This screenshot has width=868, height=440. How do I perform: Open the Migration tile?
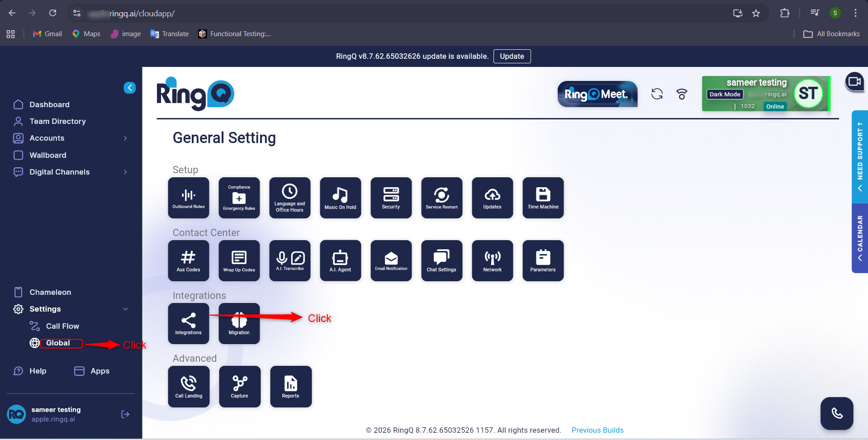click(x=239, y=323)
